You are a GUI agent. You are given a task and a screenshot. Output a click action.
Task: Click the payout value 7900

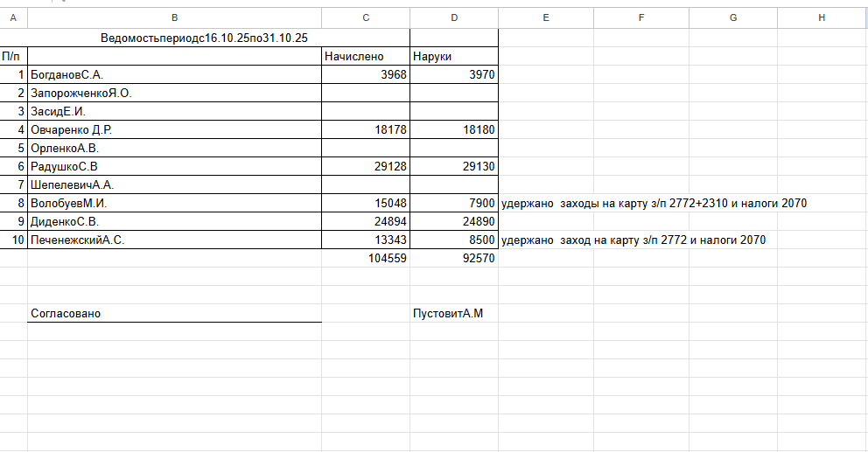coord(454,203)
